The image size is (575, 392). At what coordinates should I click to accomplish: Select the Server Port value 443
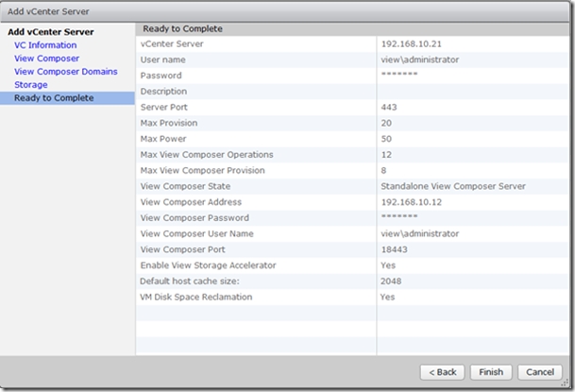tap(389, 107)
